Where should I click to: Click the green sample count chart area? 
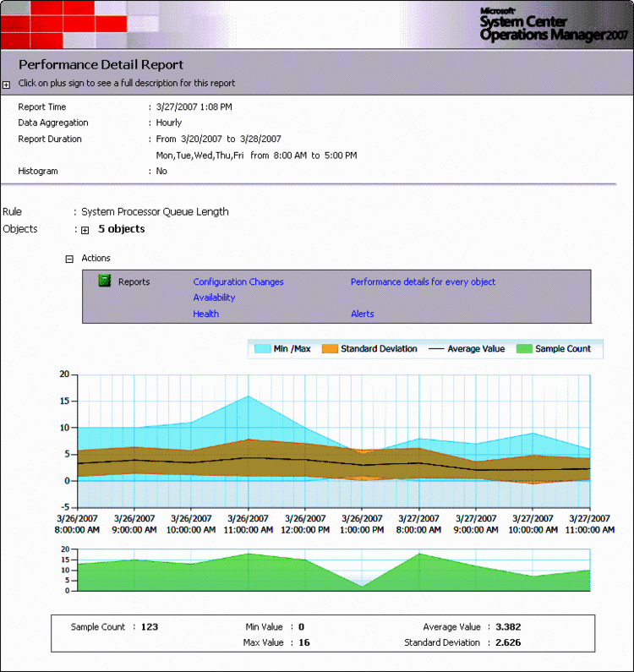click(x=334, y=574)
